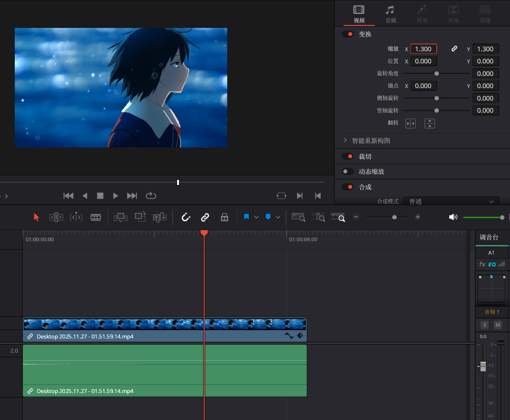Flip the clip vertically
This screenshot has width=510, height=420.
coord(430,124)
